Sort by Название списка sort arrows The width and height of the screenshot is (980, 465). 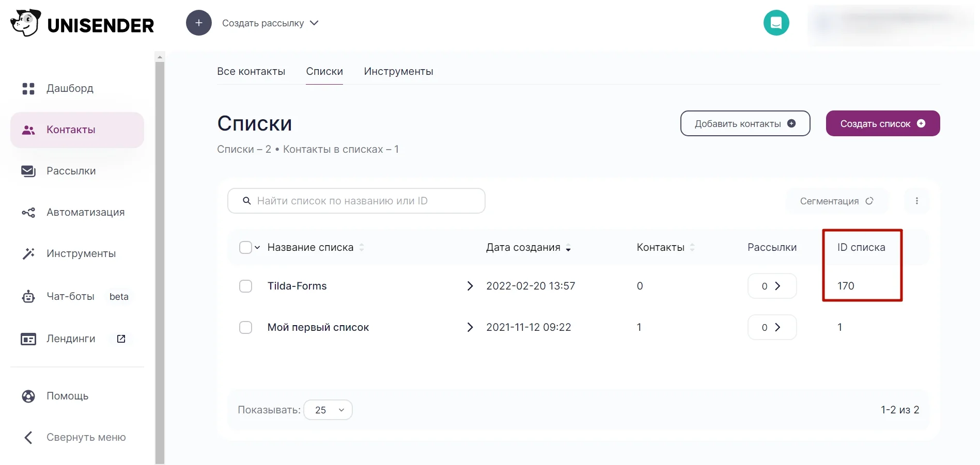click(x=362, y=247)
